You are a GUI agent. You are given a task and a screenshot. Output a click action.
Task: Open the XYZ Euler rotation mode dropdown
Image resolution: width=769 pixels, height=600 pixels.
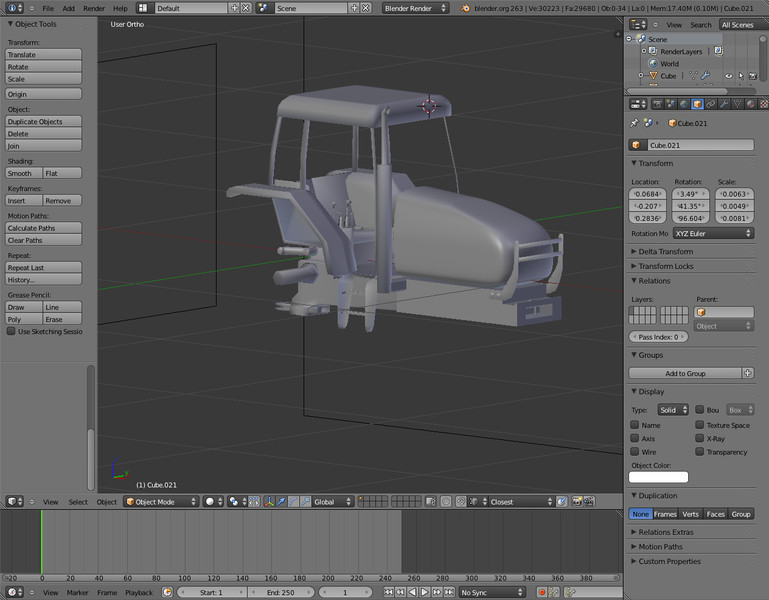click(x=713, y=234)
